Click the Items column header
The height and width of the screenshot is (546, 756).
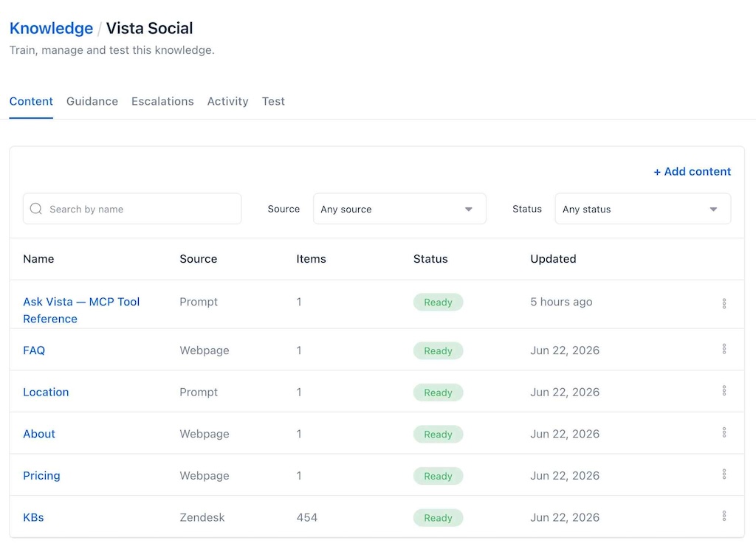tap(311, 259)
